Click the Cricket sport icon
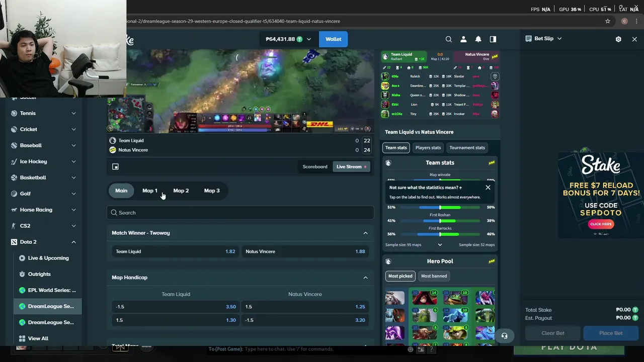644x362 pixels. pos(14,129)
